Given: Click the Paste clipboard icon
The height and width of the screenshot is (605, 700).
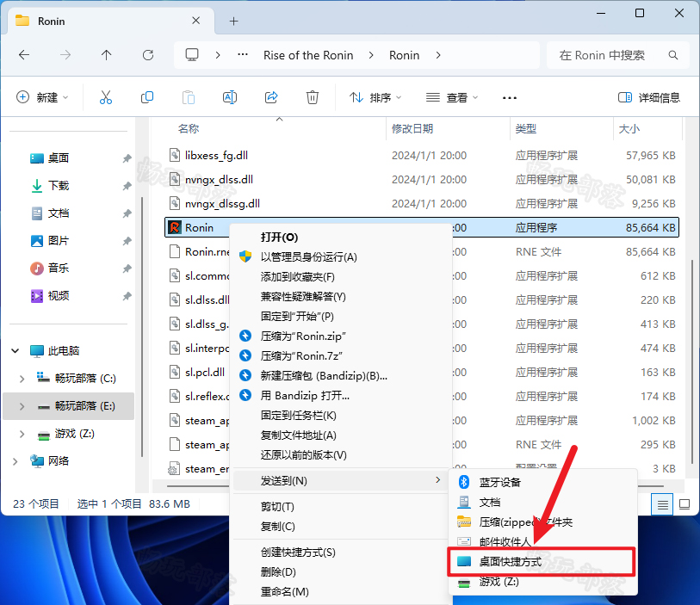Looking at the screenshot, I should 189,97.
